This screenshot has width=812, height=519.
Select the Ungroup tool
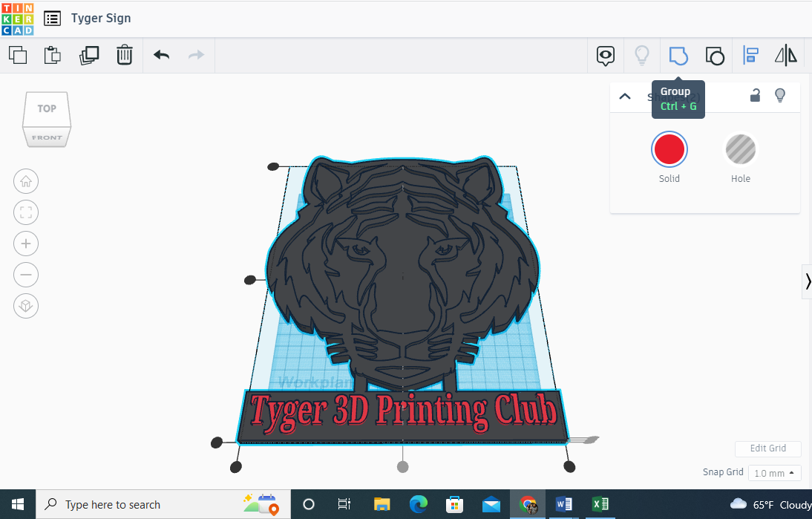point(715,56)
